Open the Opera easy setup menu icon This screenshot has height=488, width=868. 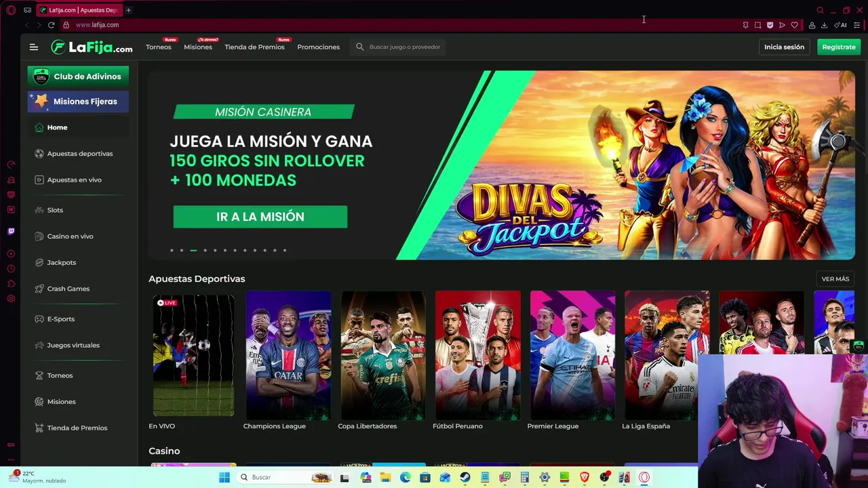(857, 25)
